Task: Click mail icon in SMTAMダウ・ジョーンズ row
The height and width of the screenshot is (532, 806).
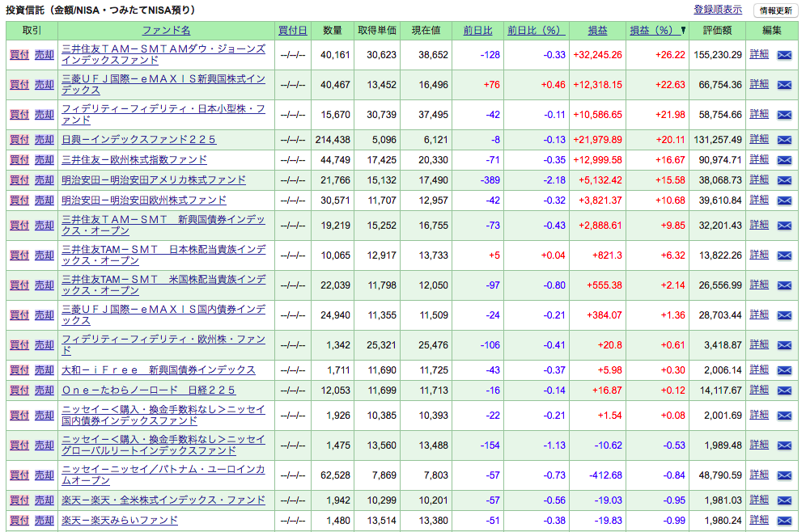Action: (x=784, y=55)
